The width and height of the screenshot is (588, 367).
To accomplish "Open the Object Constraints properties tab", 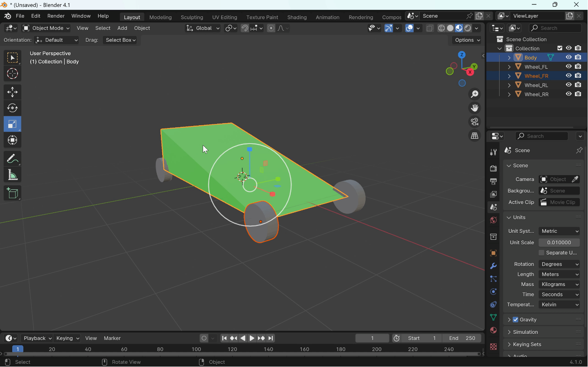I will pos(494,305).
